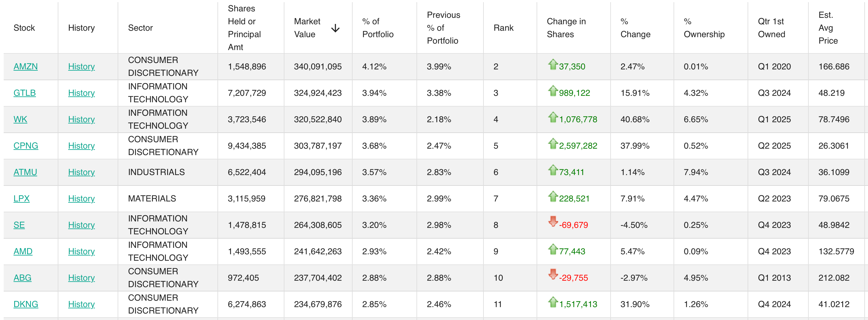The width and height of the screenshot is (868, 320).
Task: Sort by the % Ownership column header
Action: 704,28
